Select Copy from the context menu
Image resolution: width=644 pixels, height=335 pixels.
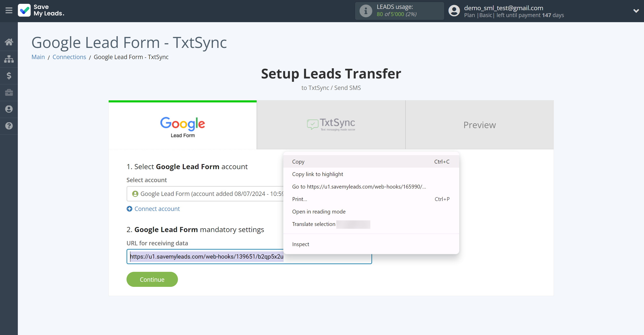click(298, 161)
